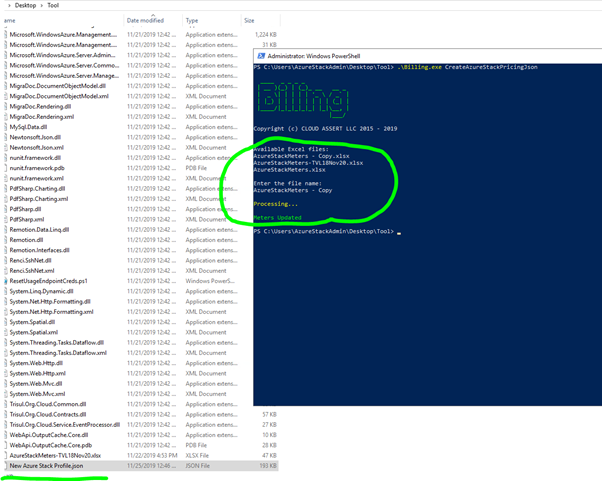Image resolution: width=602 pixels, height=481 pixels.
Task: Click the Administrator: Windows PowerShell title bar
Action: tap(427, 56)
